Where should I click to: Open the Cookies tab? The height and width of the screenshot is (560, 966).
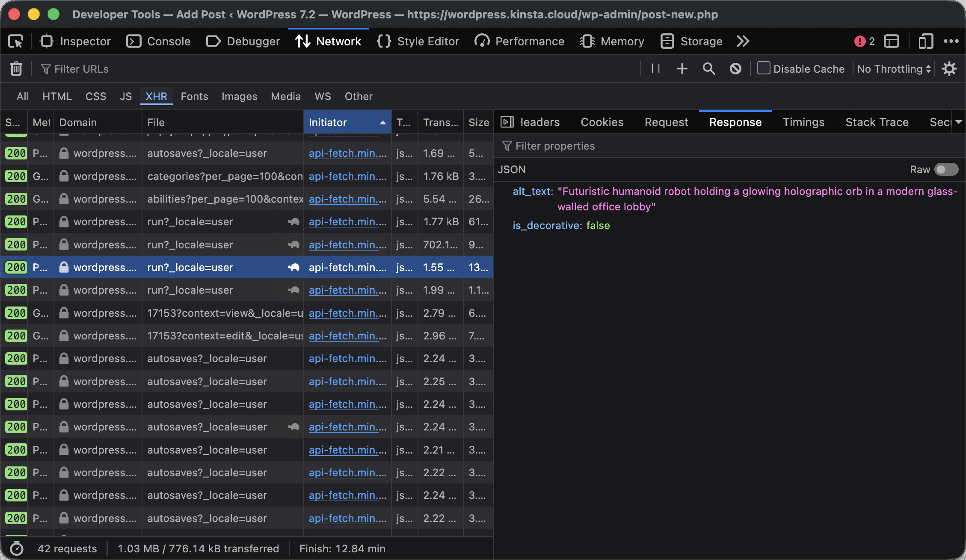pyautogui.click(x=602, y=122)
